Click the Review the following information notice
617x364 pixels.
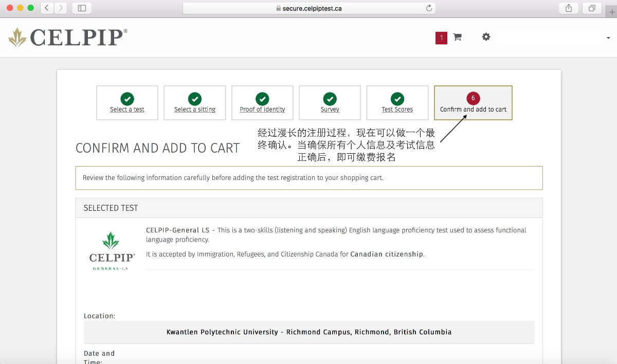pyautogui.click(x=309, y=178)
